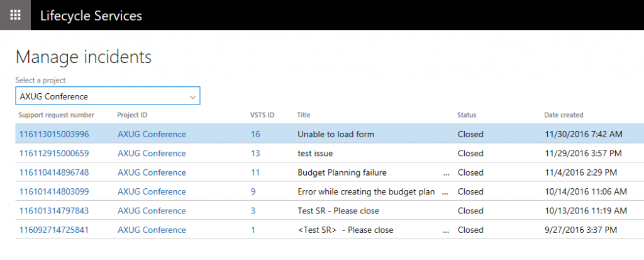The height and width of the screenshot is (260, 644).
Task: Open the app launcher grid icon
Action: click(x=15, y=15)
